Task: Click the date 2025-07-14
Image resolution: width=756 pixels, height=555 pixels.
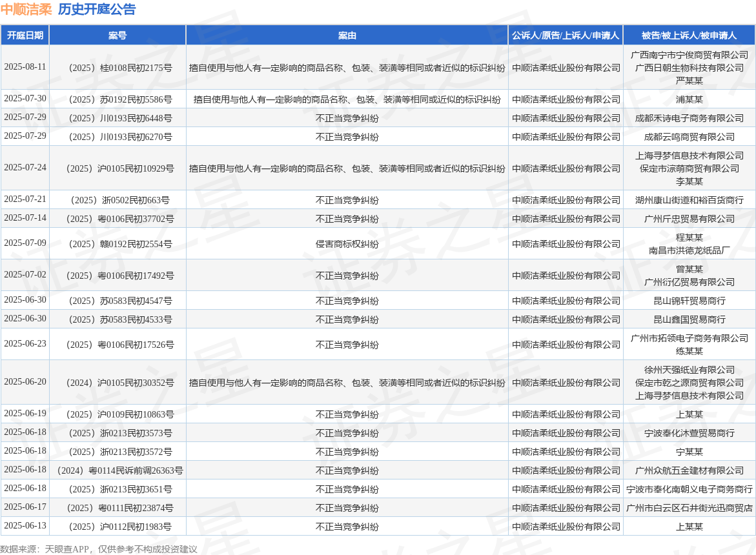Action: tap(25, 217)
